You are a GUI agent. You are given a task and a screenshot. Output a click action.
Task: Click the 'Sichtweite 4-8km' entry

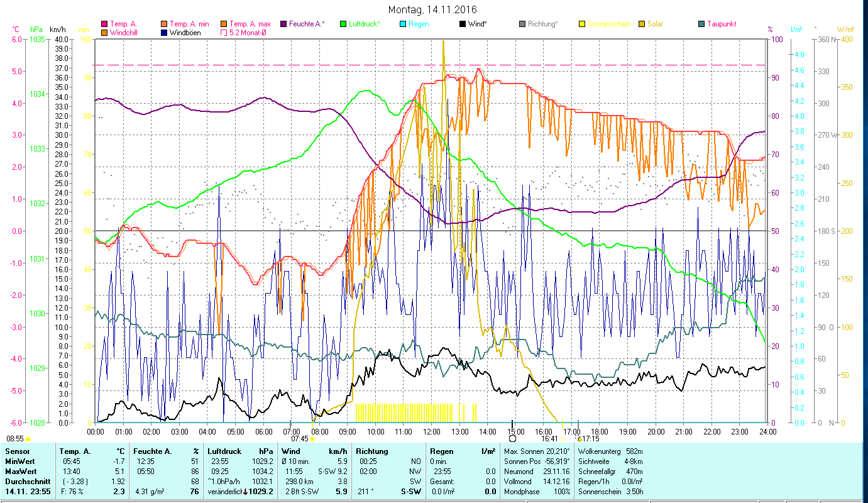point(610,462)
